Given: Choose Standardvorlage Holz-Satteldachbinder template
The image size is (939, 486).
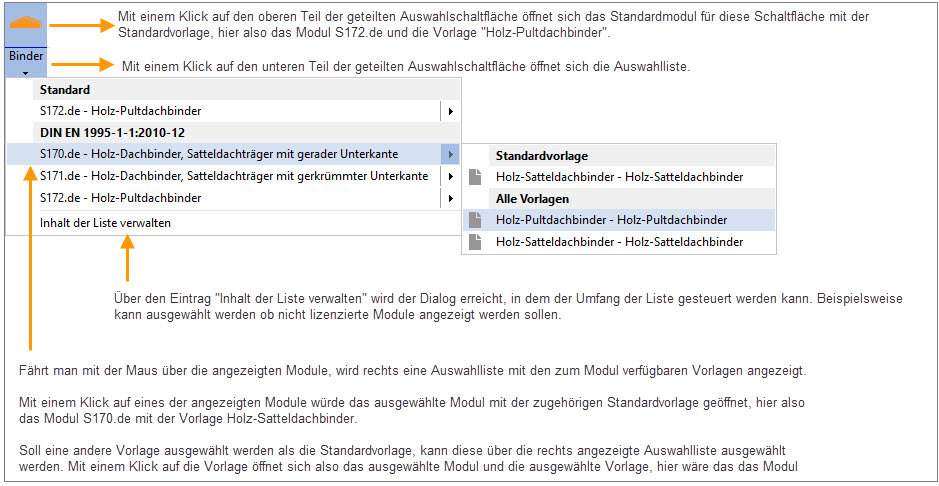Looking at the screenshot, I should 619,177.
